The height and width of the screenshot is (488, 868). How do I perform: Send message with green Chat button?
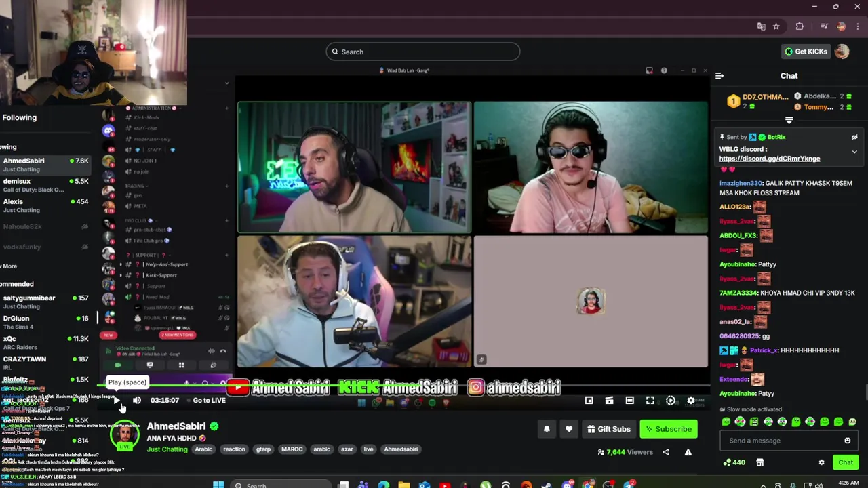click(845, 462)
